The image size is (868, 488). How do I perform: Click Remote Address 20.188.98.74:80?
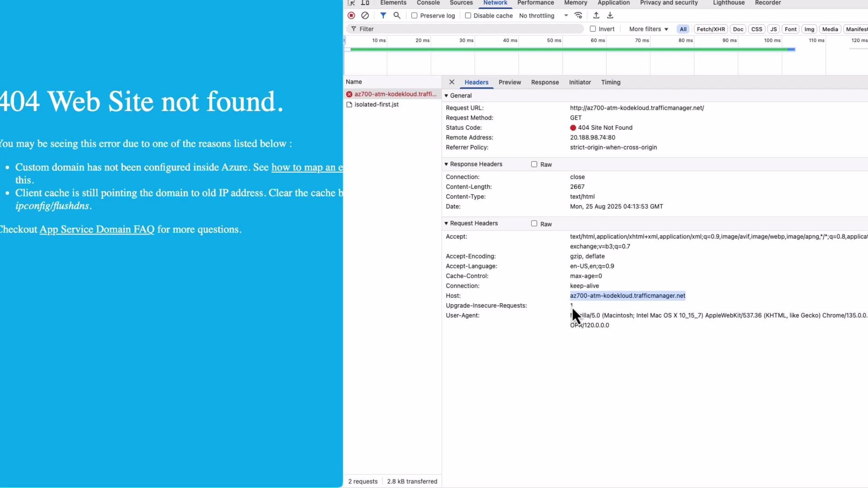(x=592, y=138)
